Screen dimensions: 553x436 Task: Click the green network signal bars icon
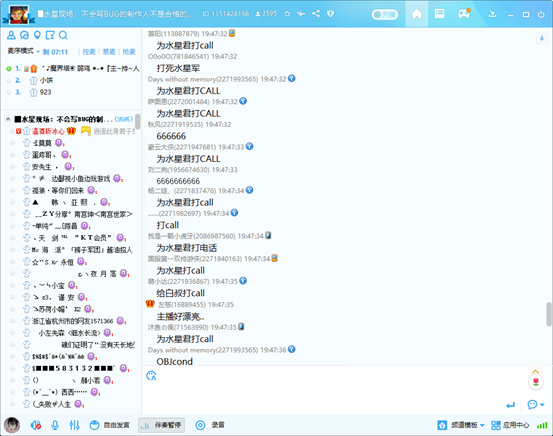point(542,425)
